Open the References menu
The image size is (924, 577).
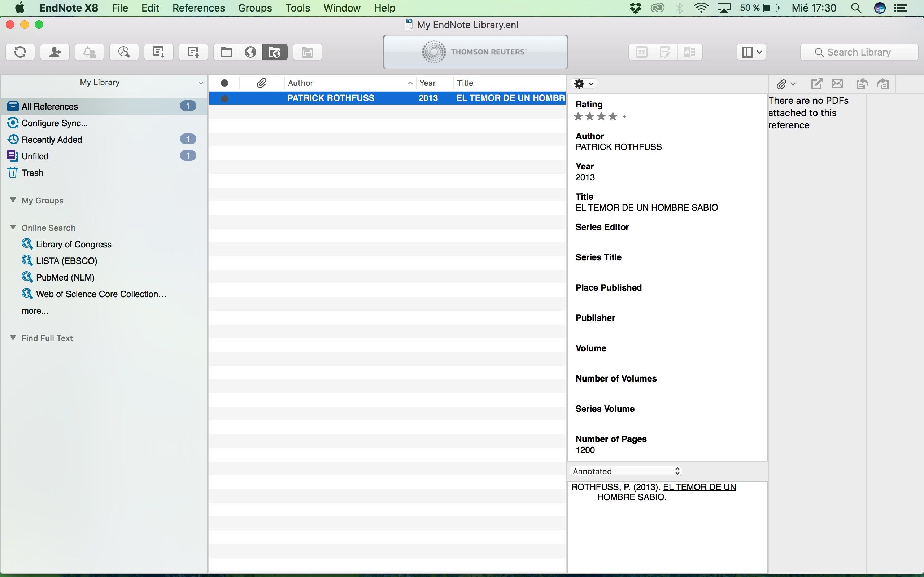[197, 8]
